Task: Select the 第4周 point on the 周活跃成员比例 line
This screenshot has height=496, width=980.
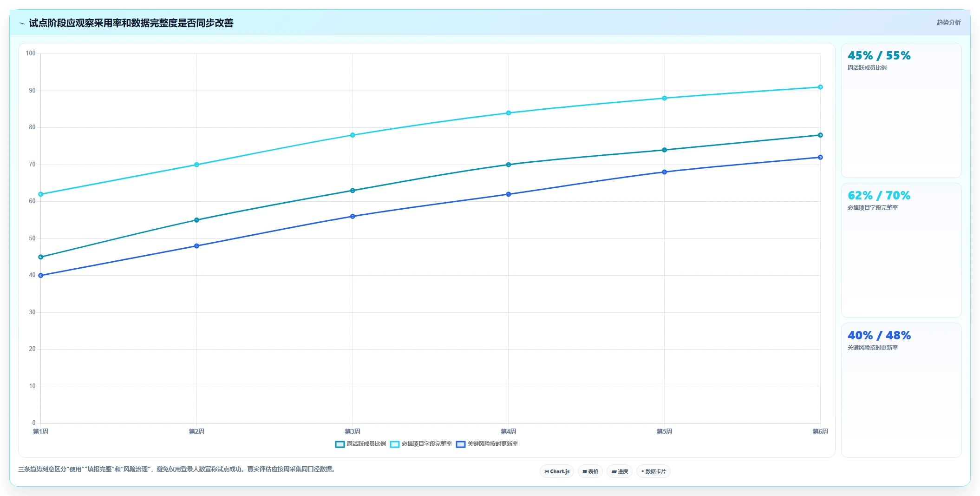Action: click(x=509, y=165)
